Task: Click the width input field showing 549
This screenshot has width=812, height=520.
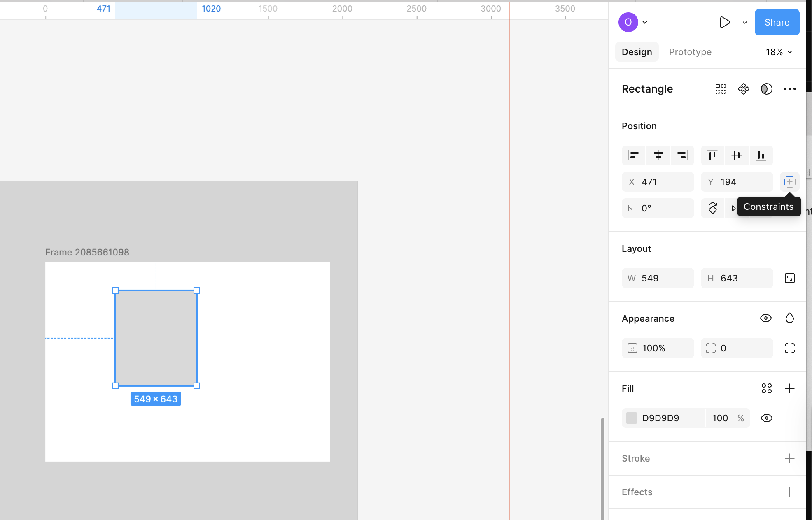Action: (663, 278)
